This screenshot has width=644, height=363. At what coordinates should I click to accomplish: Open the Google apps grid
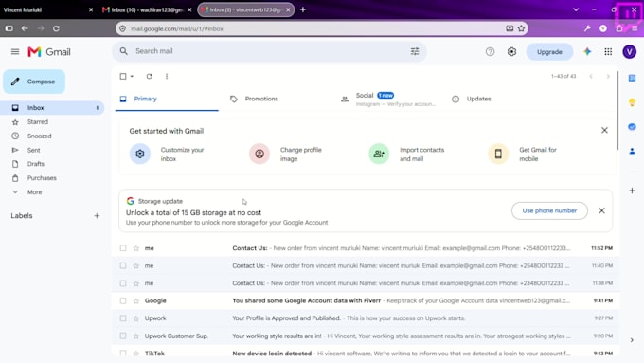tap(608, 52)
